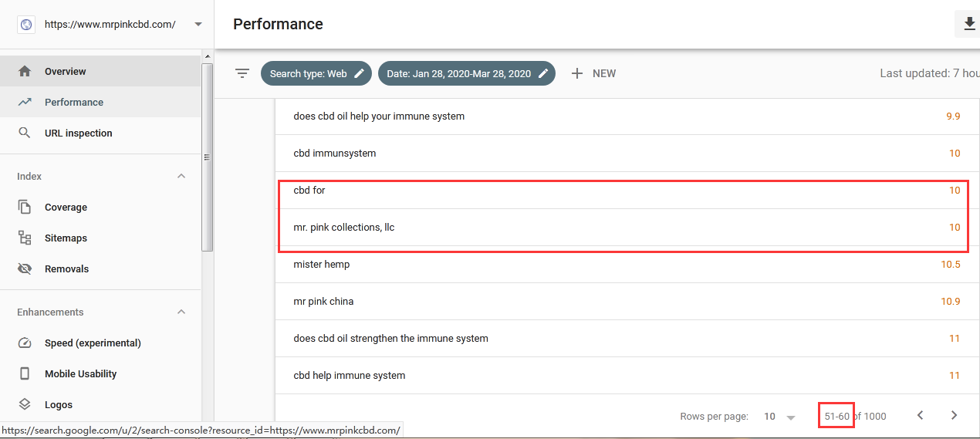Open Removals page
Viewport: 980px width, 439px height.
100,268
